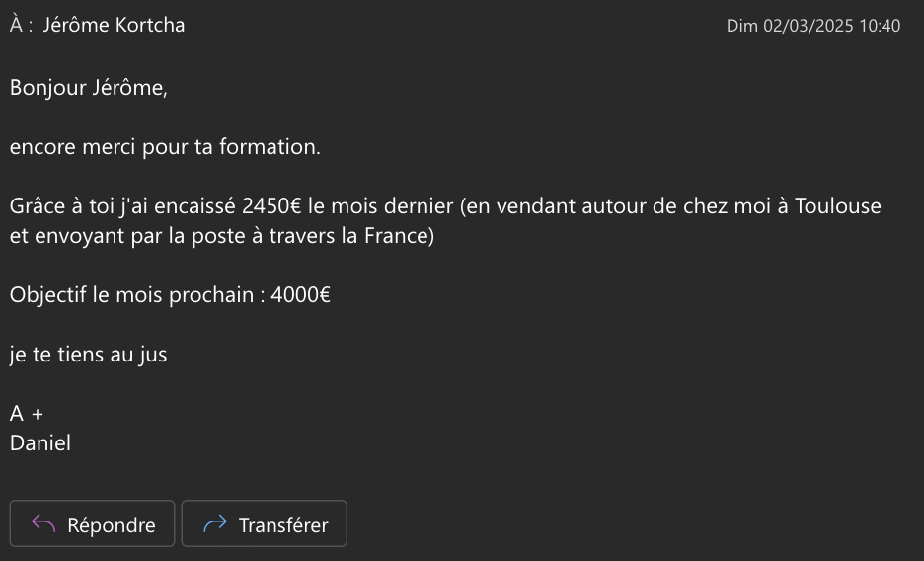Click the "À :" recipient label
Screen dimensions: 924x561
click(x=22, y=26)
